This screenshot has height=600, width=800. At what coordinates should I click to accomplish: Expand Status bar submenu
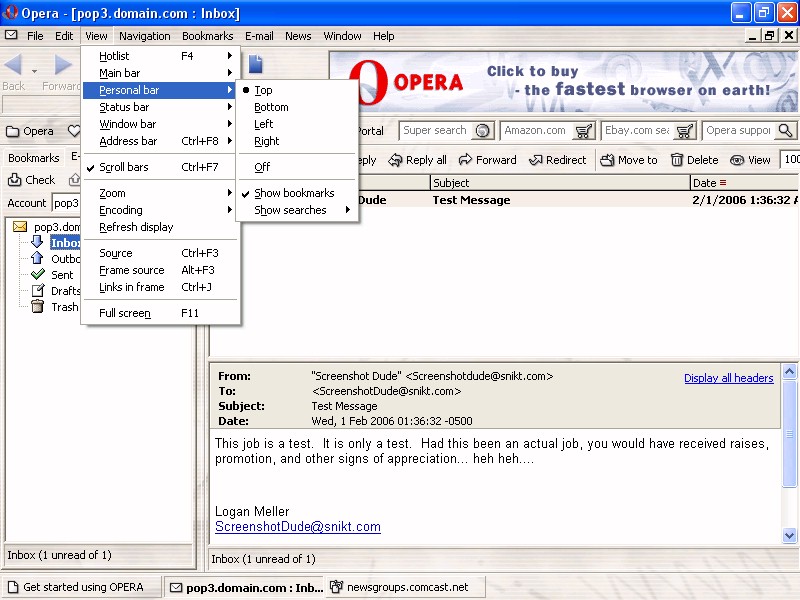click(x=160, y=107)
